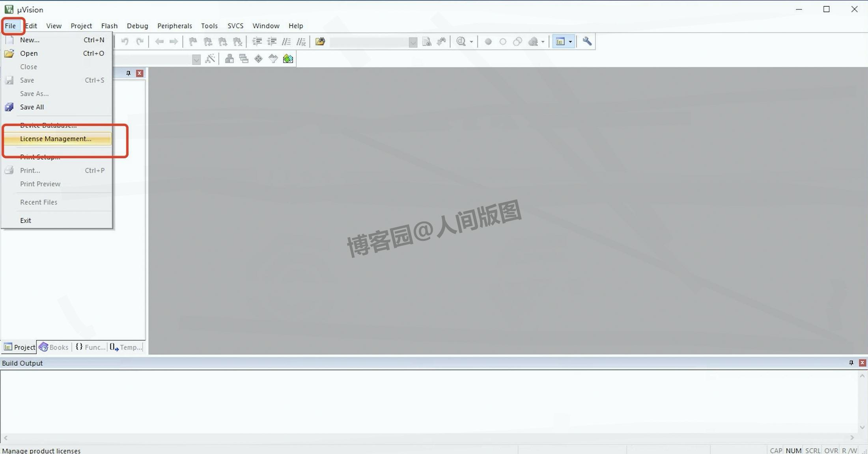The height and width of the screenshot is (454, 868).
Task: Open µVision configuration with the wrench icon
Action: [587, 41]
